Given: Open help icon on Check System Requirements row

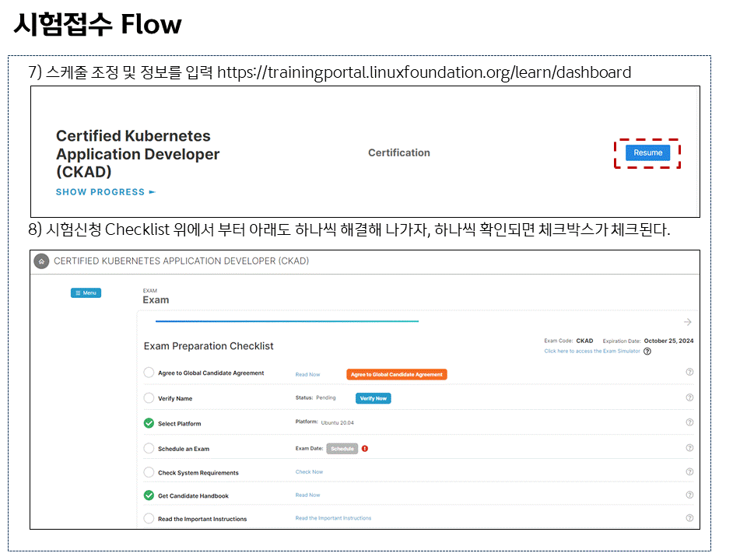Looking at the screenshot, I should 689,471.
